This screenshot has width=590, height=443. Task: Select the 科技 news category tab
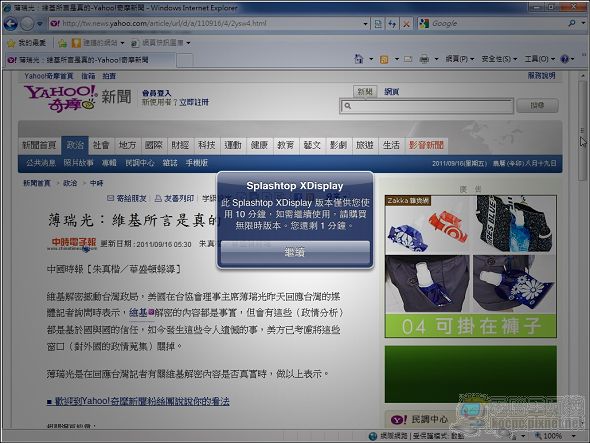click(206, 145)
